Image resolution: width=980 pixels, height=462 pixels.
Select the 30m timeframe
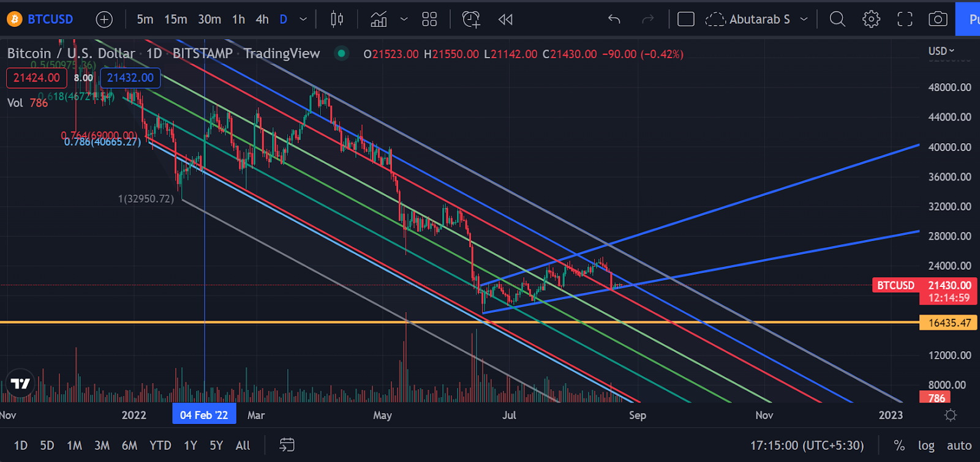pos(209,20)
